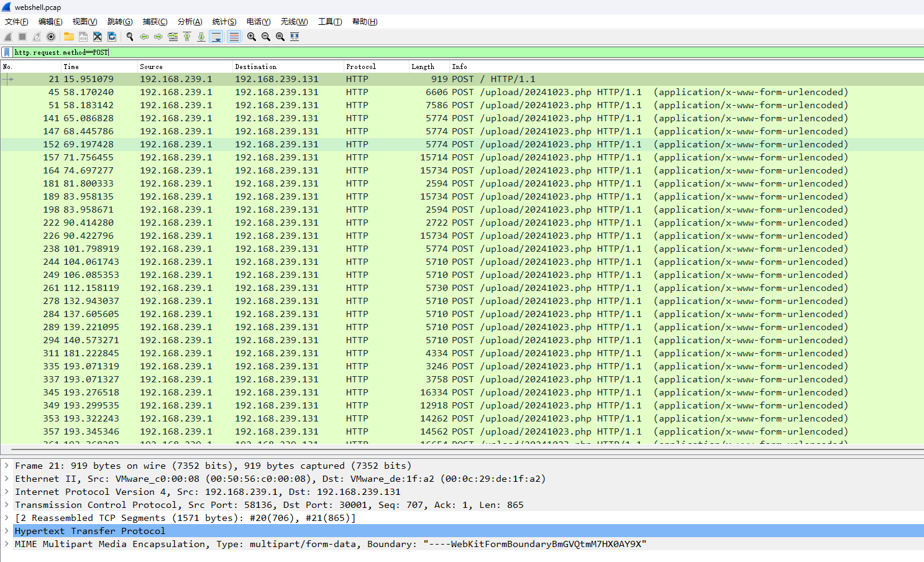Open the 文件(F) menu

[17, 22]
